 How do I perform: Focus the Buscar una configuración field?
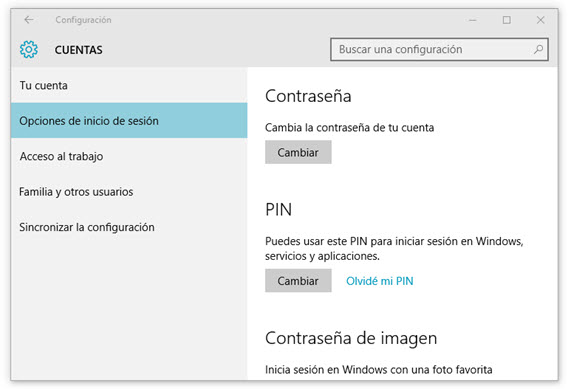click(x=439, y=49)
